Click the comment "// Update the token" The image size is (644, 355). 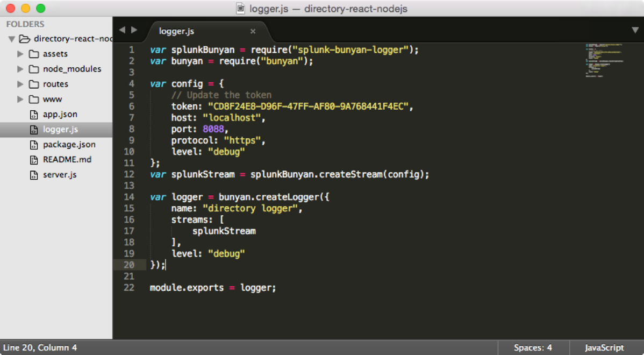[x=221, y=95]
